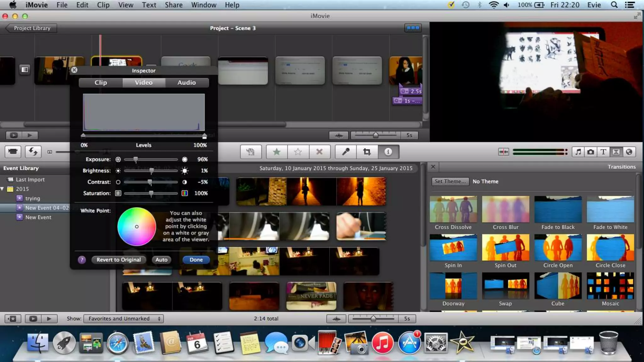
Task: Click the add selection to project button
Action: (251, 152)
